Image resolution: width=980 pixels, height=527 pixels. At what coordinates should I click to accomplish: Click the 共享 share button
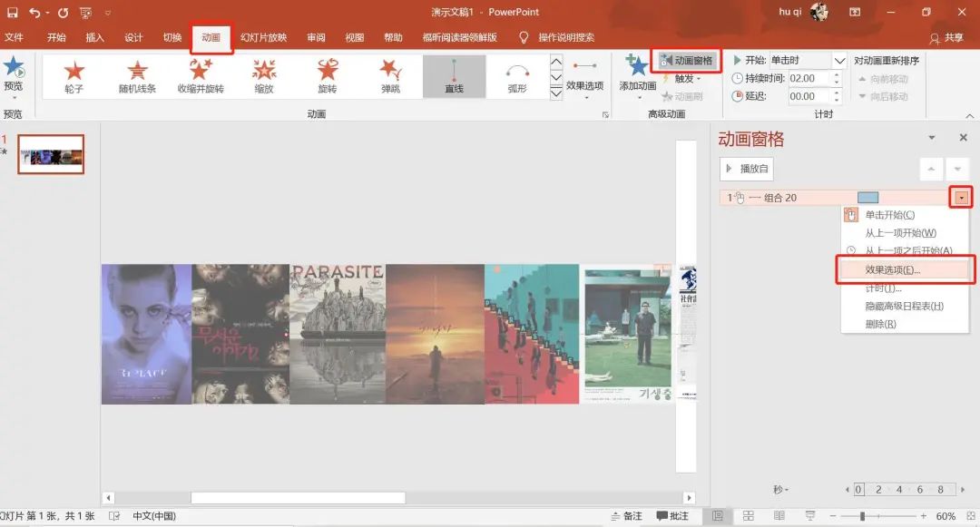[x=946, y=38]
